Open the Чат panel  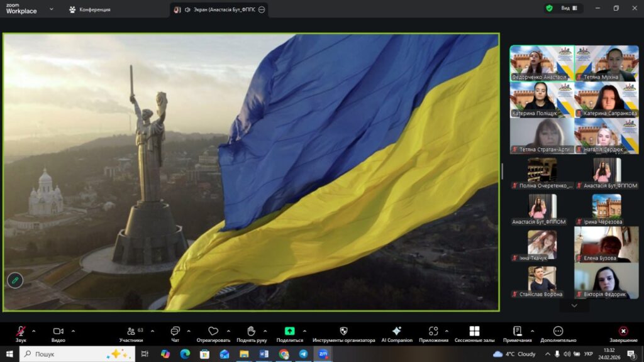click(x=175, y=331)
